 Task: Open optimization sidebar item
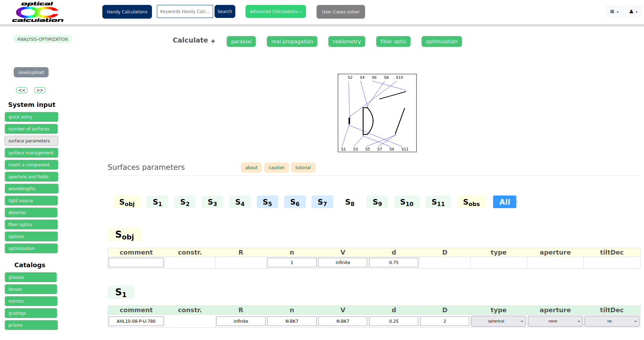[31, 248]
